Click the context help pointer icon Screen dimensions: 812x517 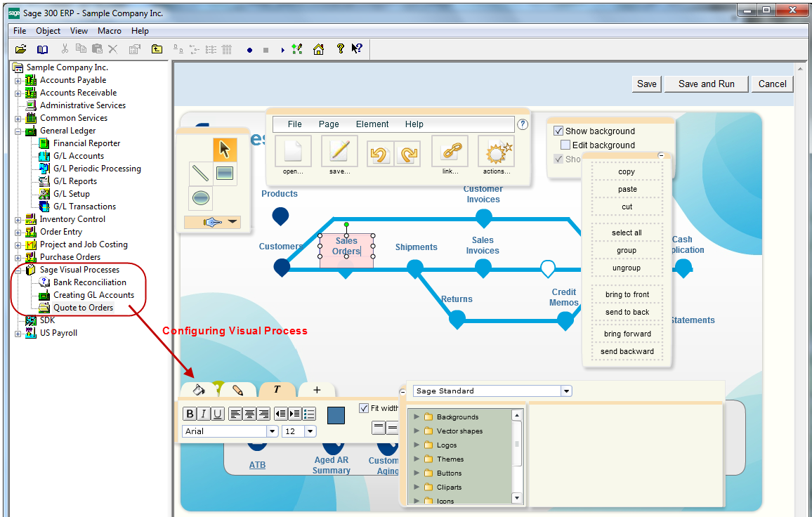click(357, 48)
